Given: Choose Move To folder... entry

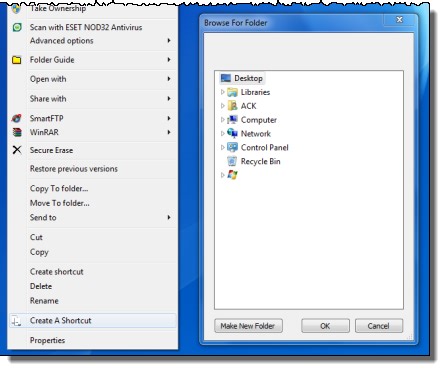Looking at the screenshot, I should coord(60,203).
